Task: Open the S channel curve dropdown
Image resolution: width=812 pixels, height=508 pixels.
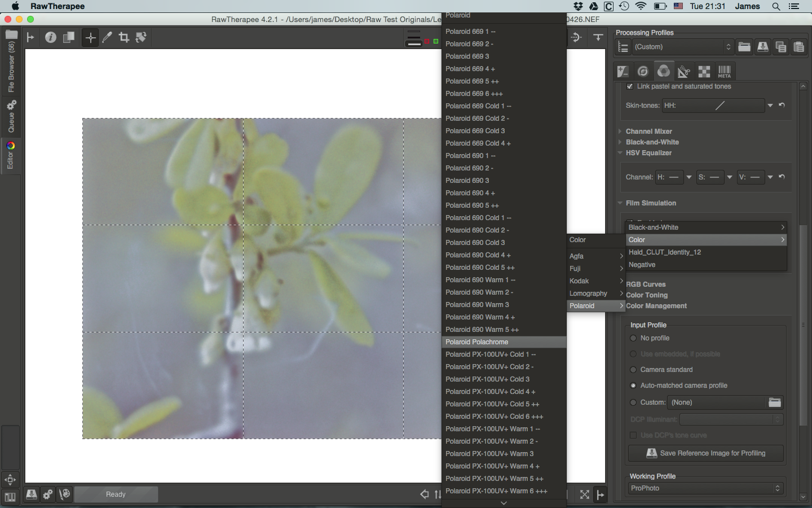Action: (729, 177)
